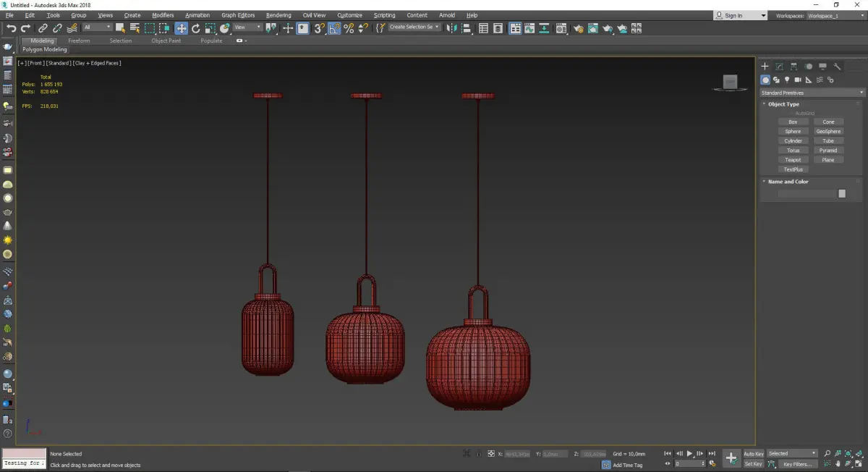The height and width of the screenshot is (472, 868).
Task: Collapse the Name and Color rollout
Action: 788,182
